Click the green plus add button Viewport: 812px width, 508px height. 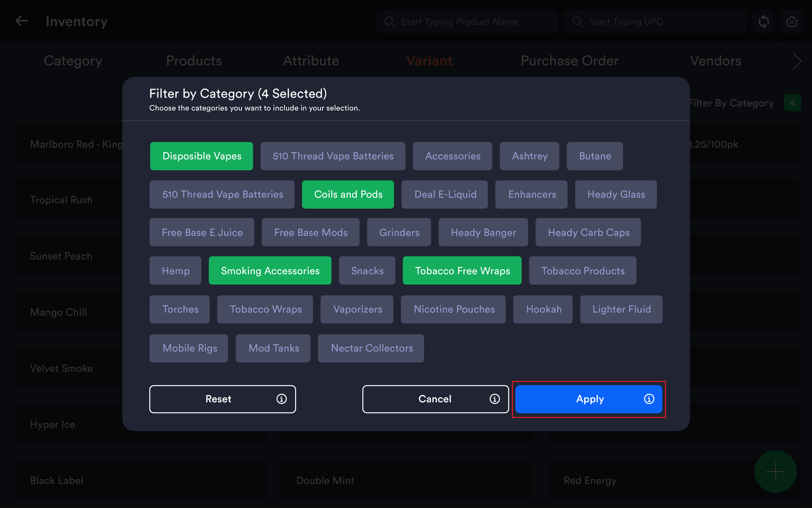tap(775, 471)
